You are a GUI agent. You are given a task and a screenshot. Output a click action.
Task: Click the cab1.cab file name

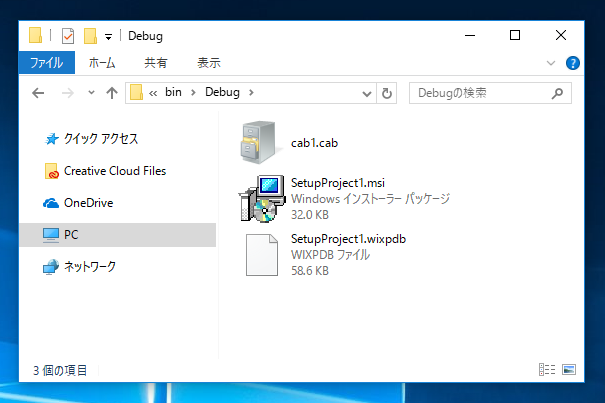(x=314, y=143)
